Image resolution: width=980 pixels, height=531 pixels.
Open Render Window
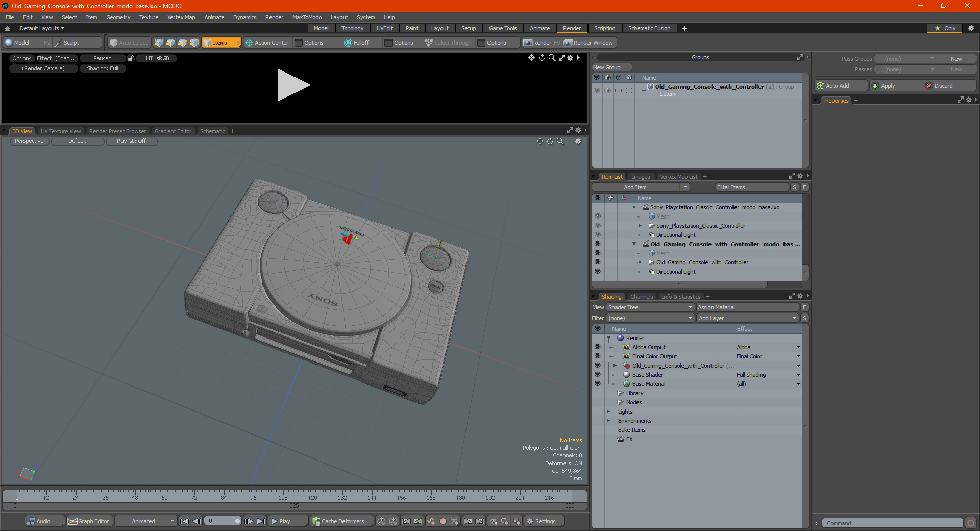click(x=589, y=43)
